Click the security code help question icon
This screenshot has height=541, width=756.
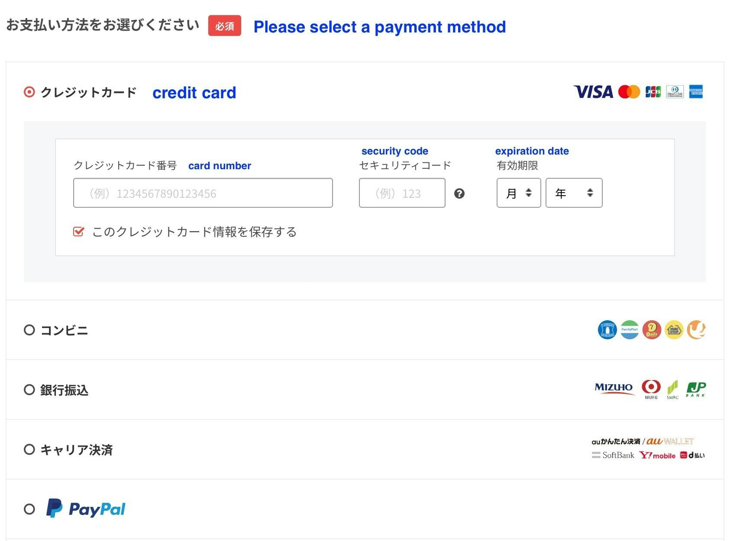[x=459, y=193]
